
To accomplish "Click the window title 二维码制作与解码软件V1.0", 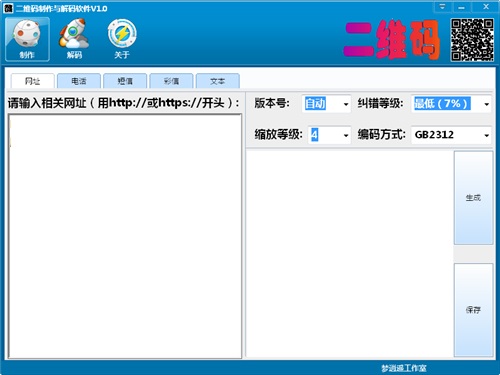I will (x=61, y=9).
